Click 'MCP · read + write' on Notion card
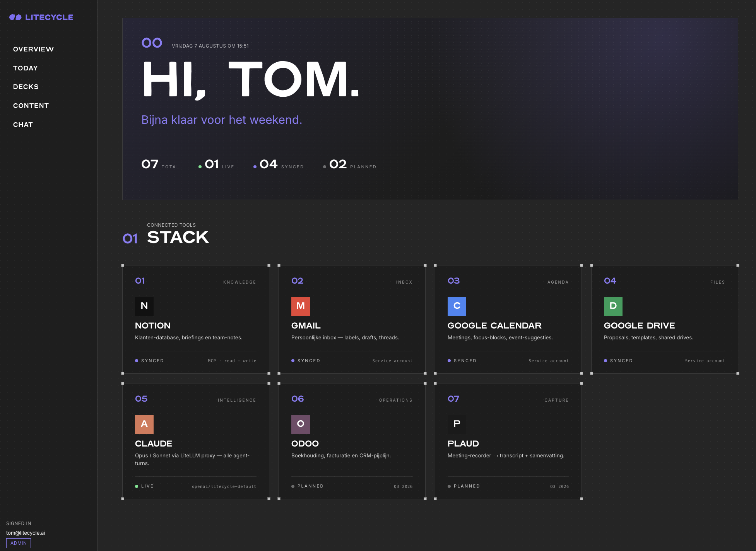The height and width of the screenshot is (551, 756). click(x=232, y=361)
